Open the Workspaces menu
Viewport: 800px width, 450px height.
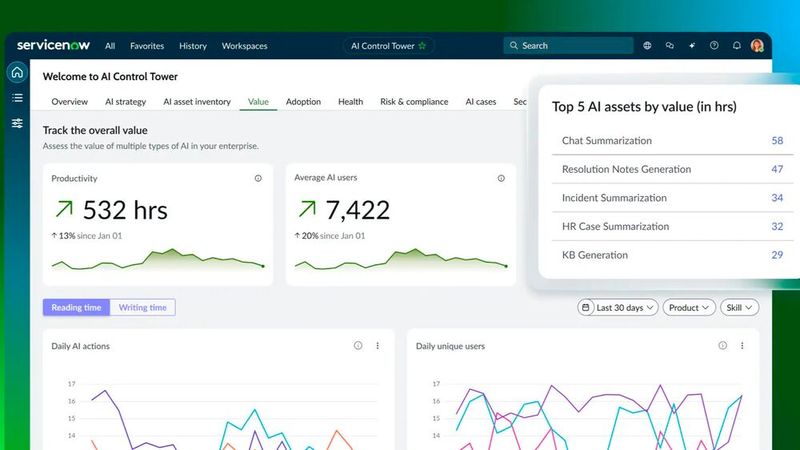tap(244, 45)
